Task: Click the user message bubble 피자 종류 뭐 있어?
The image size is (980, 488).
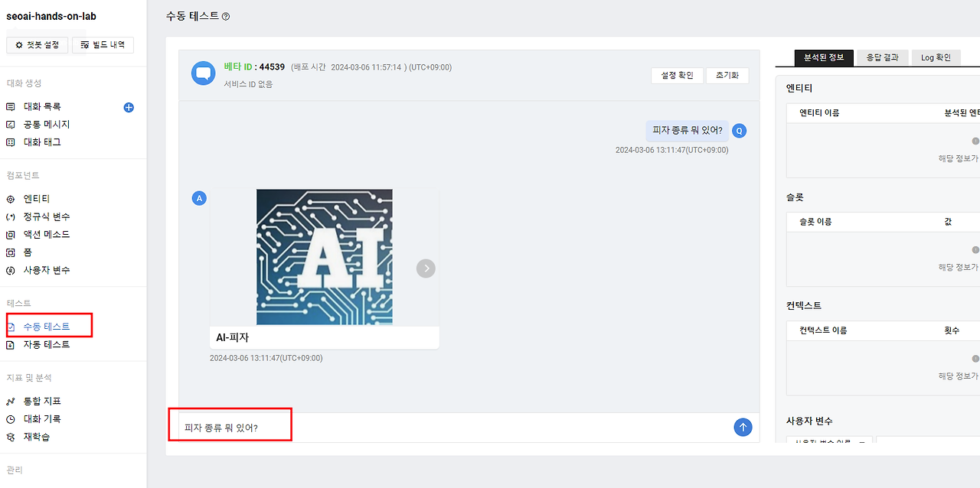Action: coord(687,130)
